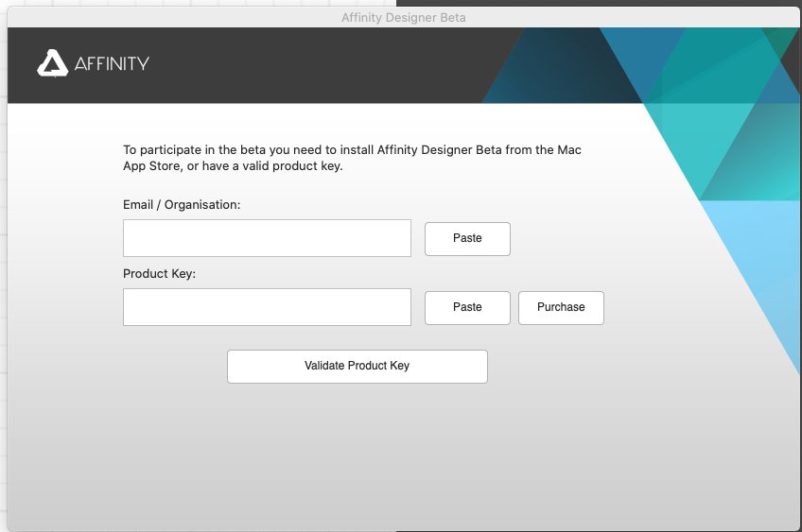Image resolution: width=802 pixels, height=532 pixels.
Task: Paste into the Email / Organisation field
Action: (467, 239)
